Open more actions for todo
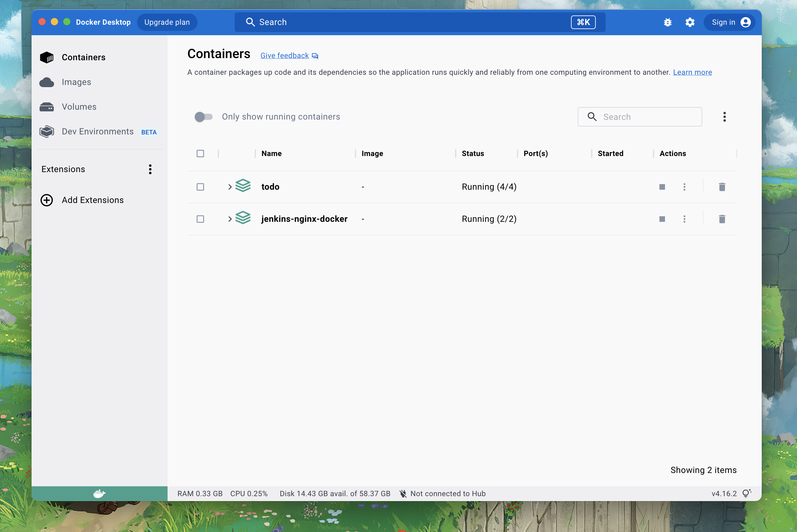The height and width of the screenshot is (532, 797). [x=684, y=187]
